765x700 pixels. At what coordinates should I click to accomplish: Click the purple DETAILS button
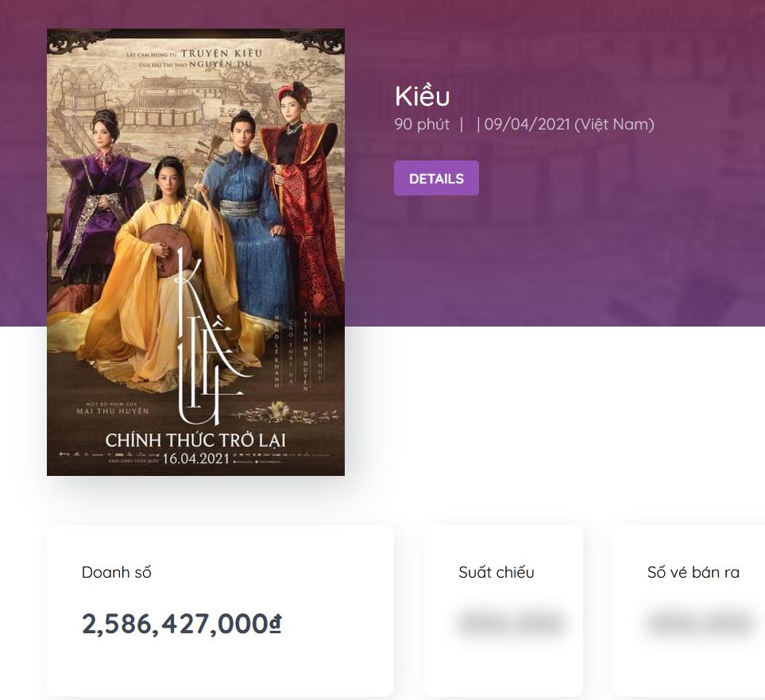436,178
